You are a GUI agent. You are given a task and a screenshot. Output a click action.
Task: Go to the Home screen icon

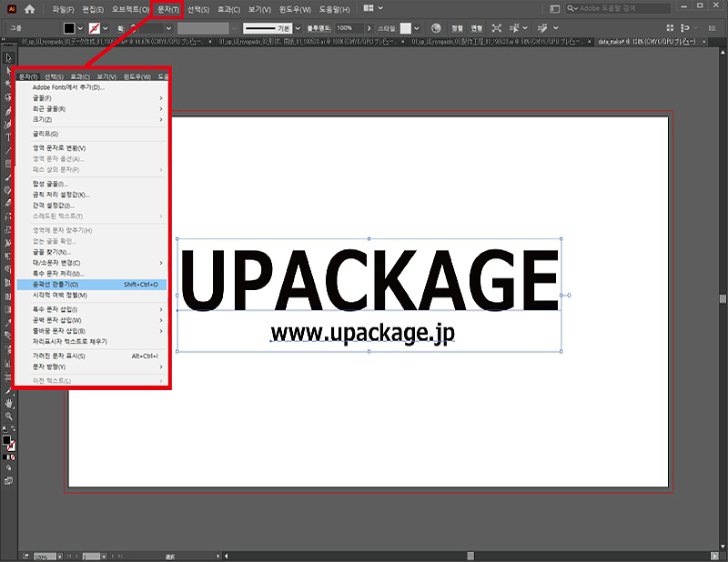point(30,9)
